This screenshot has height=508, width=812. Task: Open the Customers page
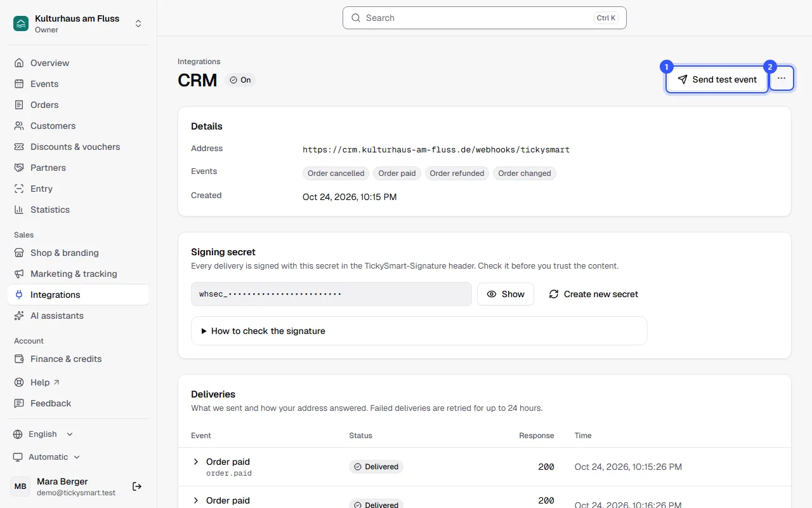(x=79, y=126)
